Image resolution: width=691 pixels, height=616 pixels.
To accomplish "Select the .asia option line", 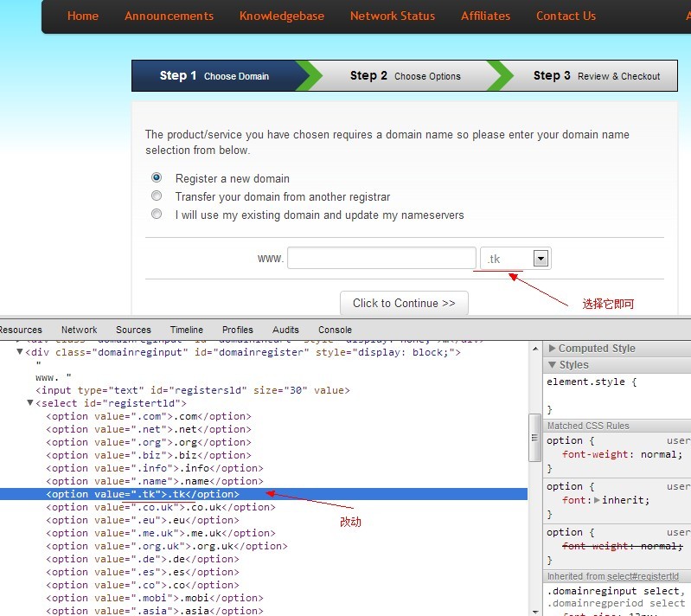I will [155, 611].
